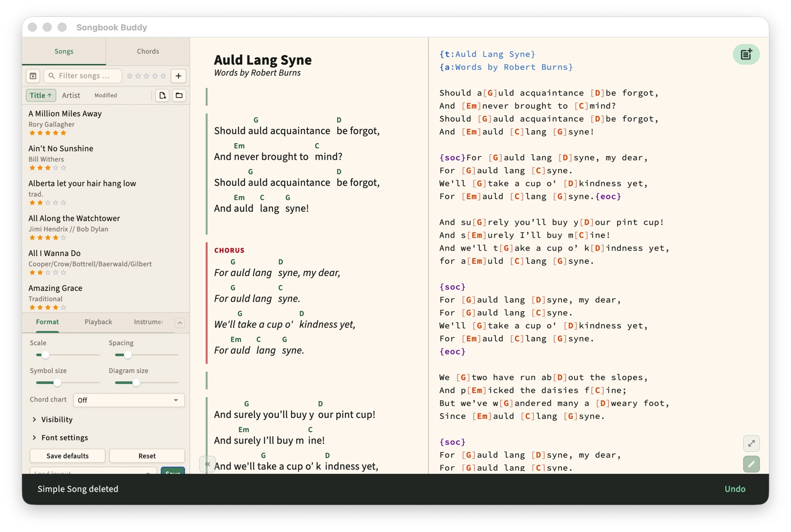Switch to the Songs tab
791x532 pixels.
click(x=64, y=51)
